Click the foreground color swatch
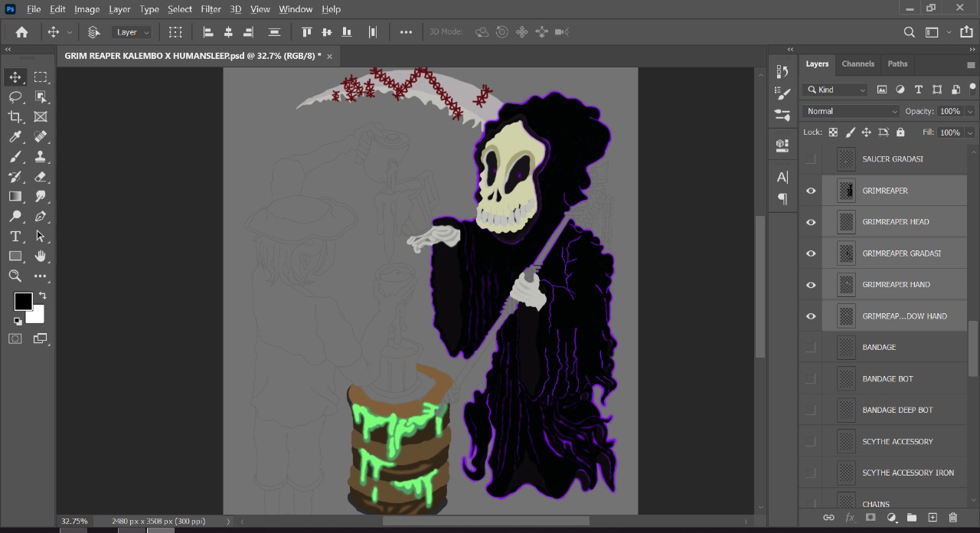Viewport: 980px width, 533px height. [x=22, y=300]
